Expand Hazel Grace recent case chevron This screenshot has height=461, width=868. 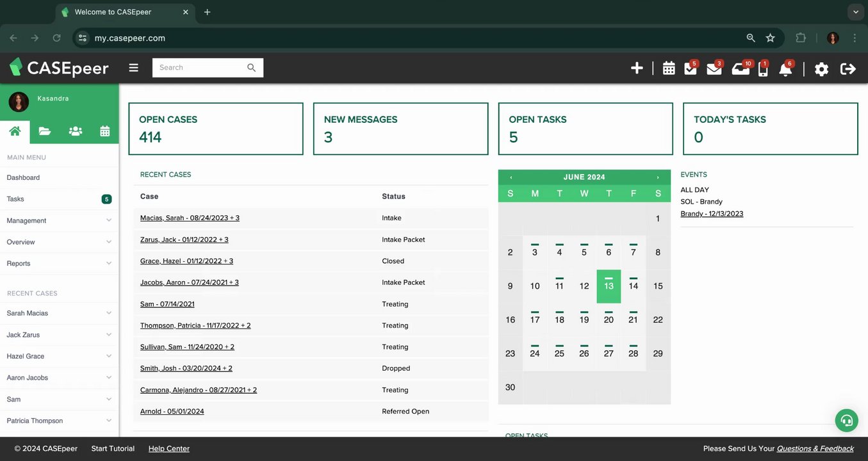(109, 356)
